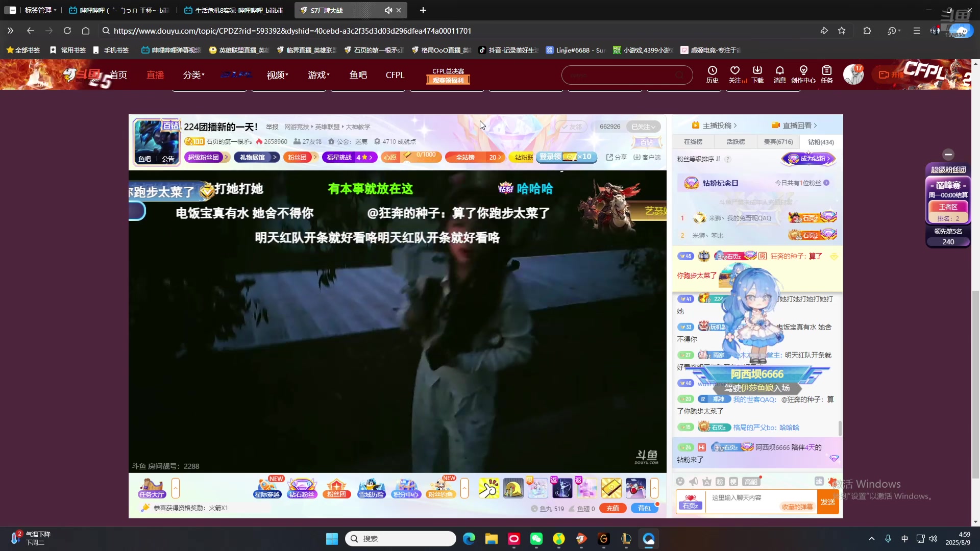Show hidden system tray icons
Screen dimensions: 980x551
872,539
